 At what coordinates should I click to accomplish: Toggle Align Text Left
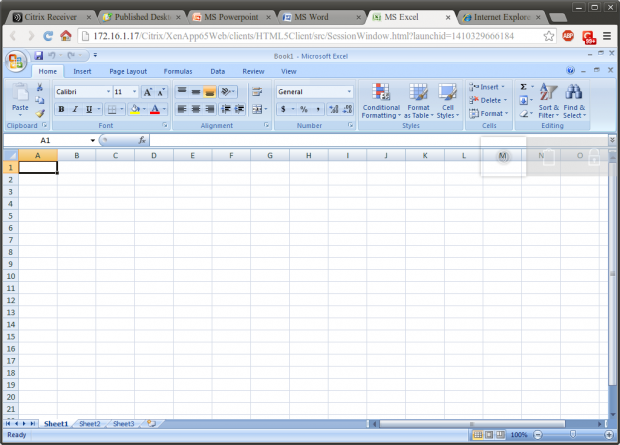(182, 109)
